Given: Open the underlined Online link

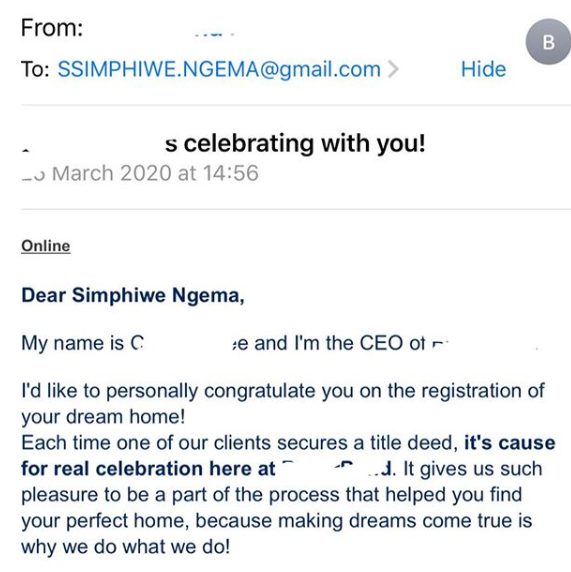Looking at the screenshot, I should click(46, 246).
